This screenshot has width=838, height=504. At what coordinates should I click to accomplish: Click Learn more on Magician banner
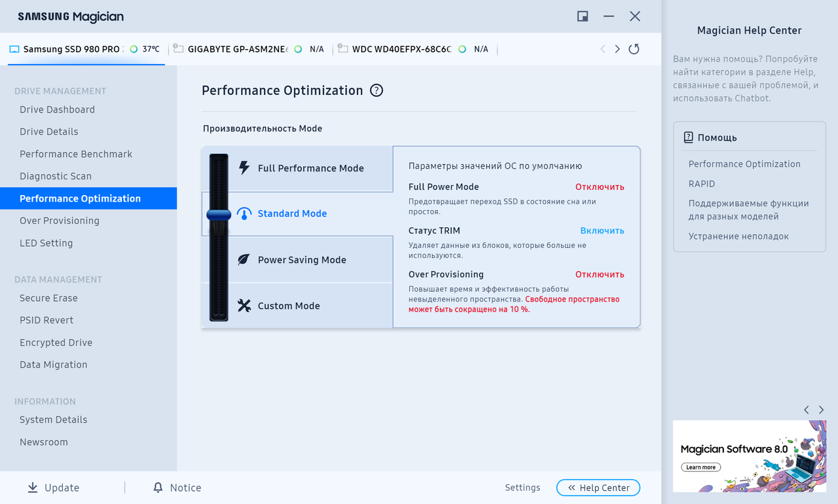701,467
